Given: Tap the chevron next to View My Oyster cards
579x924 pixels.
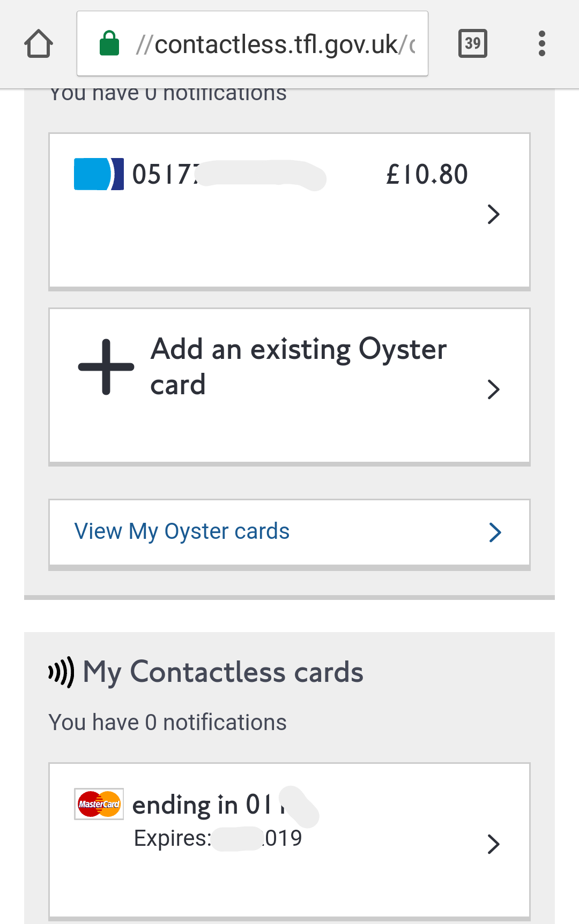Looking at the screenshot, I should point(495,532).
